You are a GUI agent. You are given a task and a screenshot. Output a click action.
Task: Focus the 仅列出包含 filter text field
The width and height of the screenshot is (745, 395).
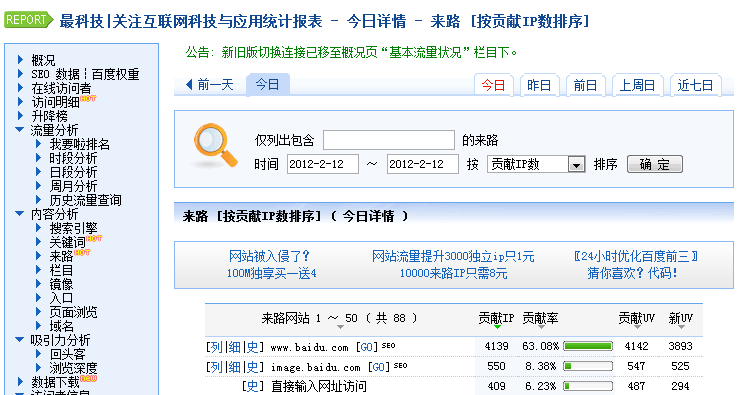[x=389, y=140]
